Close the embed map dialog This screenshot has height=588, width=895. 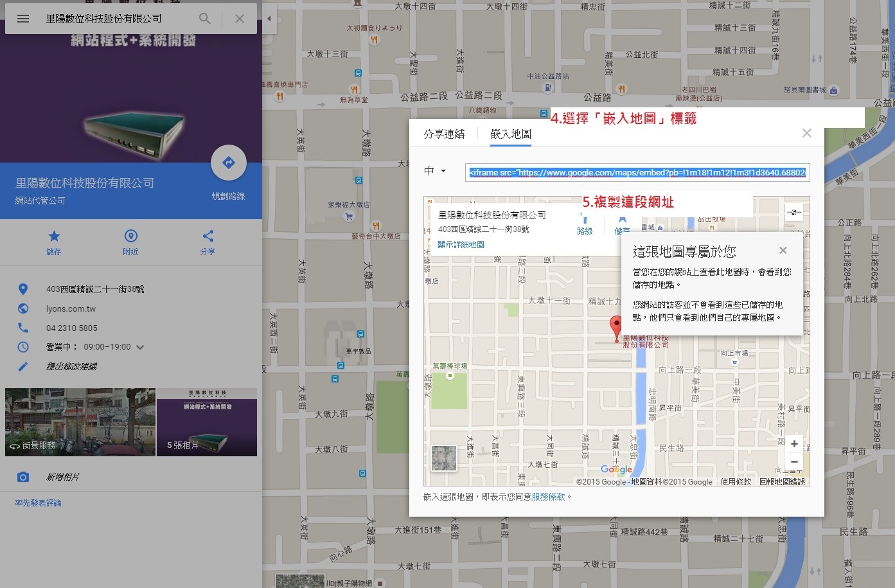(x=807, y=133)
